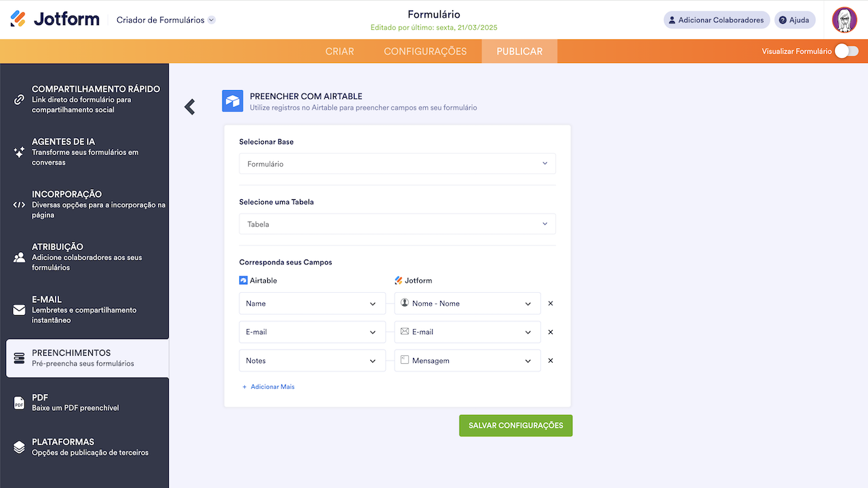Image resolution: width=868 pixels, height=488 pixels.
Task: Toggle the Visualizar Formulário switch
Action: (846, 50)
